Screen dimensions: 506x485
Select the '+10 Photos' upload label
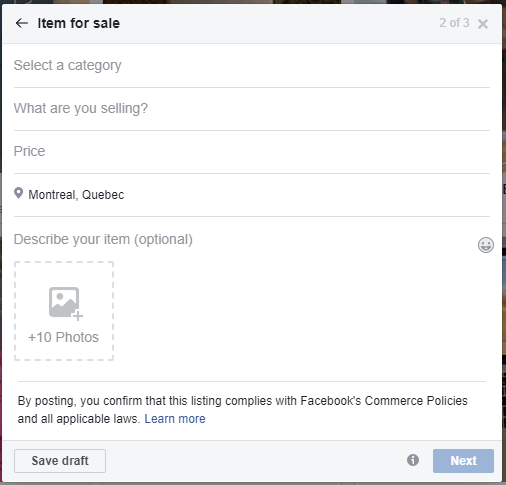pyautogui.click(x=63, y=337)
